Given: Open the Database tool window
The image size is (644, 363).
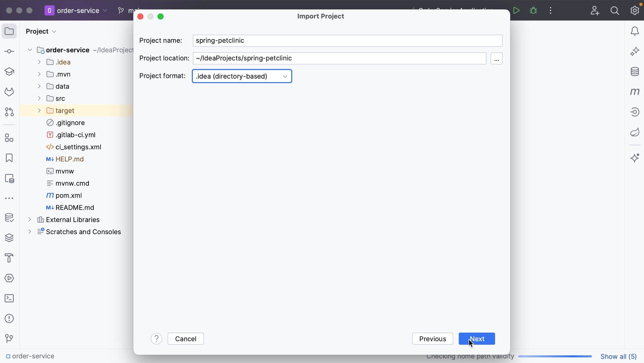Looking at the screenshot, I should 635,72.
